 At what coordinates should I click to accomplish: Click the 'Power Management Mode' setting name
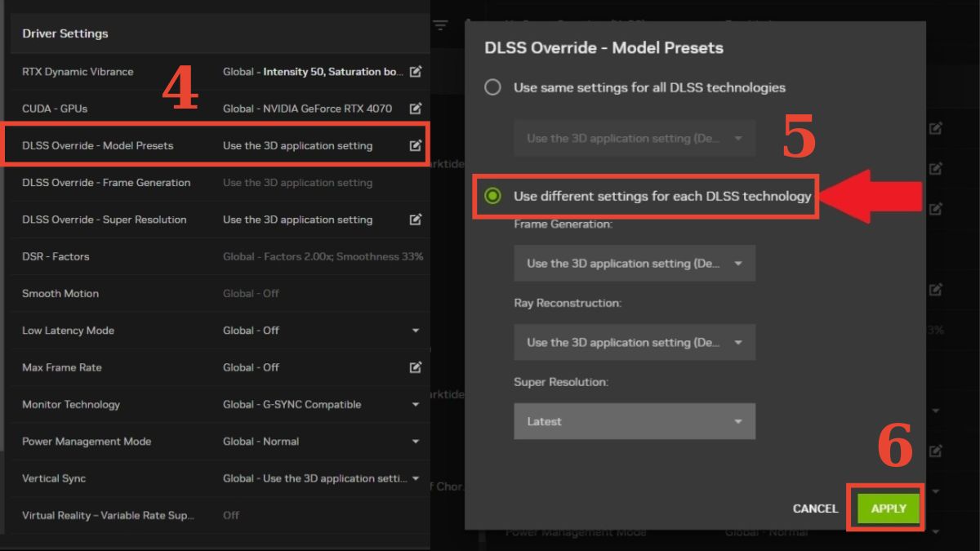point(87,442)
